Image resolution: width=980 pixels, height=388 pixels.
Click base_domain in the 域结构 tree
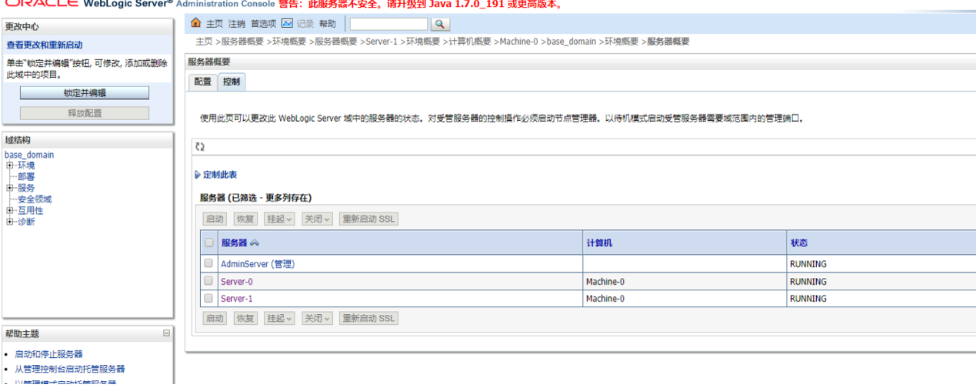tap(29, 155)
